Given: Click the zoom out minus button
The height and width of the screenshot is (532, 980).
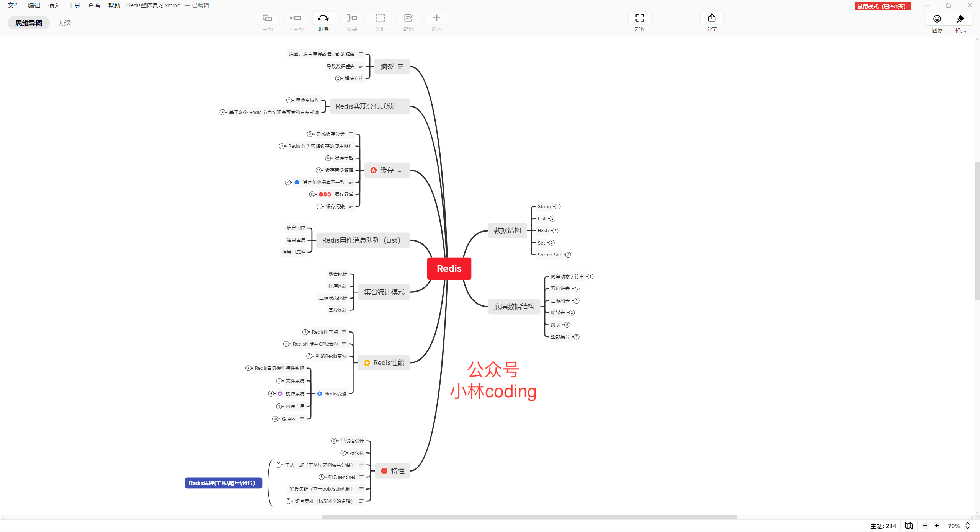Looking at the screenshot, I should 925,526.
